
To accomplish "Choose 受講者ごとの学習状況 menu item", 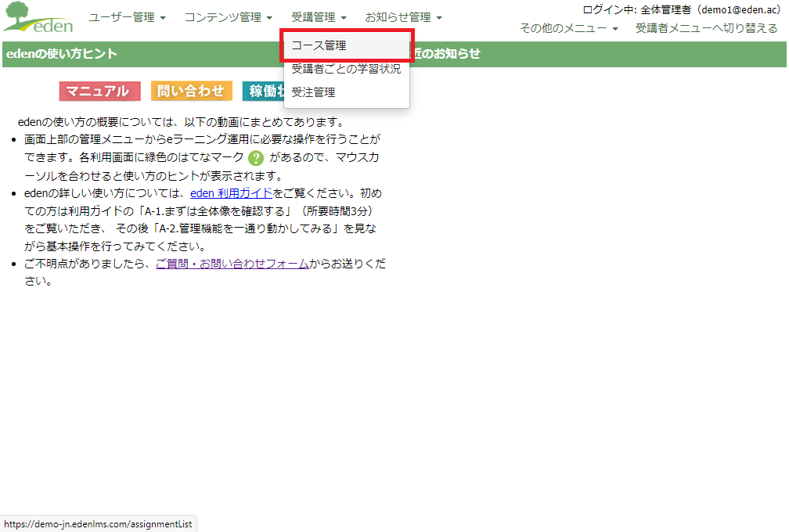I will (x=345, y=69).
